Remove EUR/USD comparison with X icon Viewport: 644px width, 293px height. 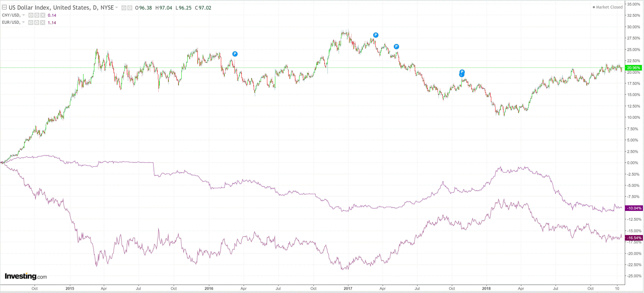[43, 23]
